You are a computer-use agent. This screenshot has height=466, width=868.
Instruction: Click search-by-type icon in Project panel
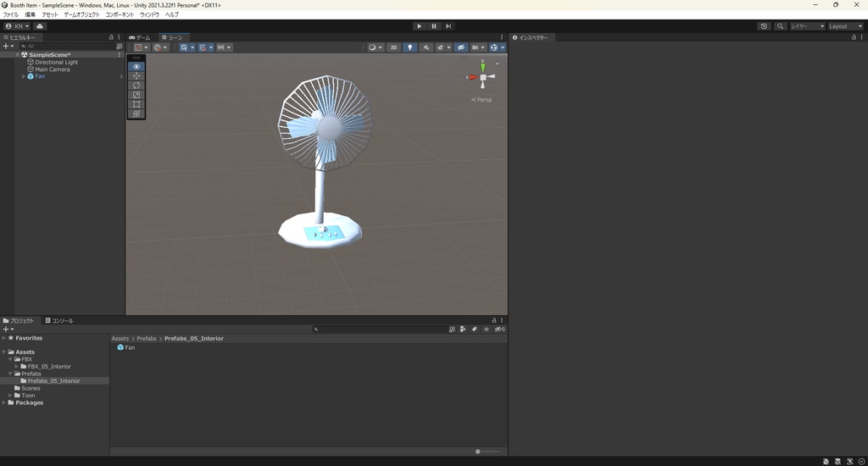coord(463,329)
